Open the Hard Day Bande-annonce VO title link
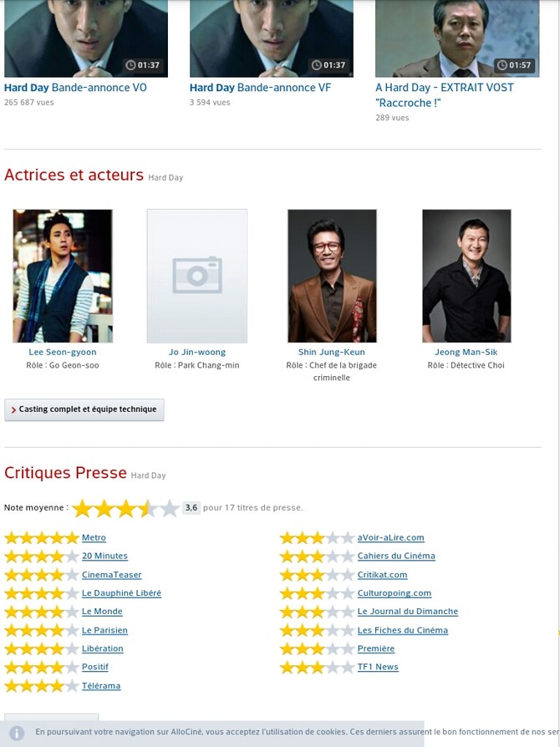Image resolution: width=560 pixels, height=747 pixels. (x=75, y=88)
